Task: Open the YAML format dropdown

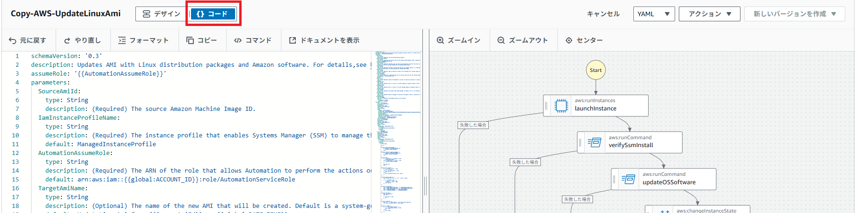Action: 654,14
